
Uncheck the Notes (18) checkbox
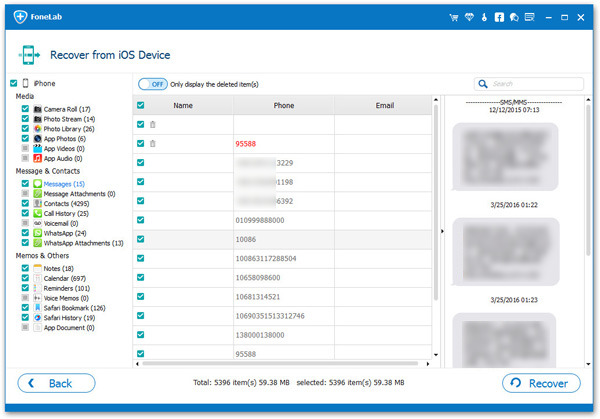[x=25, y=268]
